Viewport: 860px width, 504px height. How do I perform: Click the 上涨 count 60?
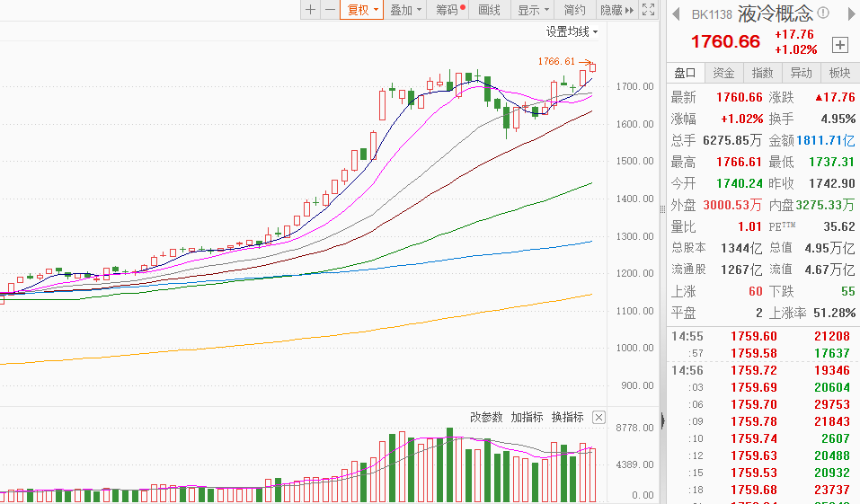(755, 291)
